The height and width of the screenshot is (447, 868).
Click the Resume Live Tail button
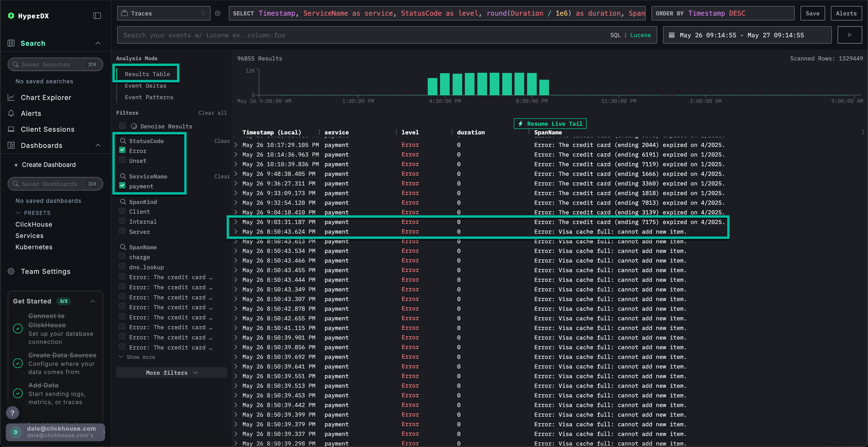click(550, 124)
